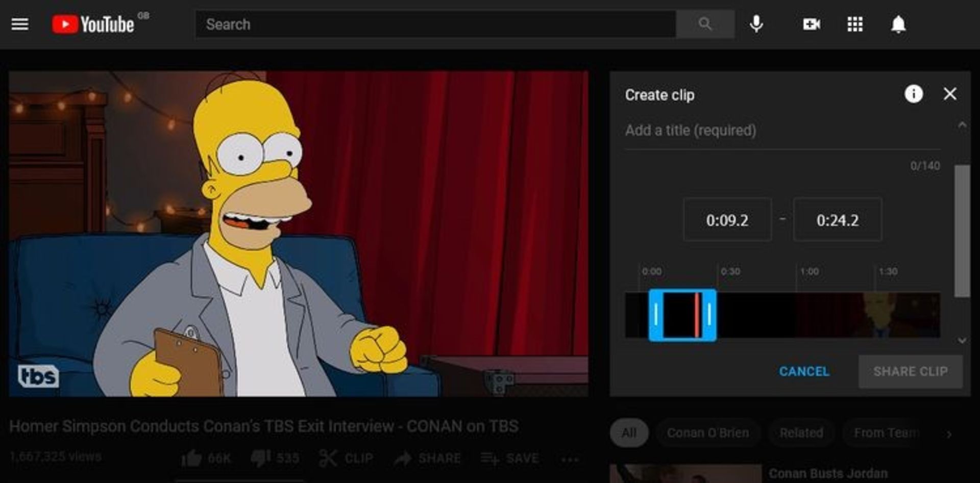Screen dimensions: 980x483
Task: Click the clip panel scroll down arrow
Action: click(x=962, y=340)
